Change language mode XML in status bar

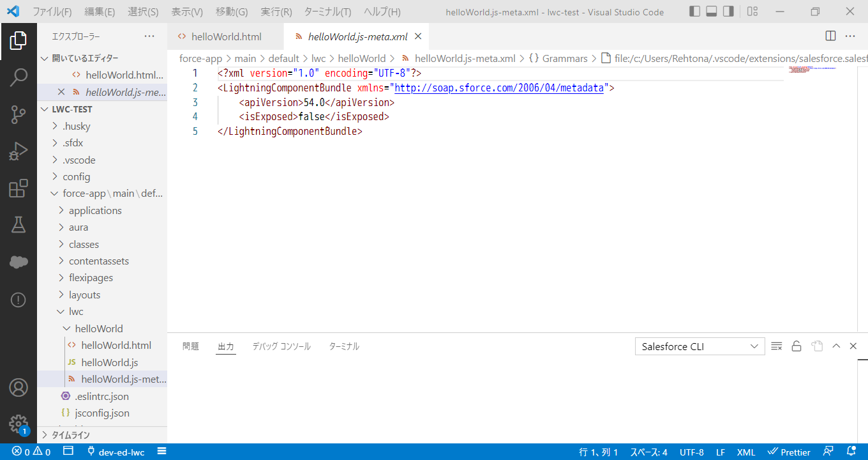tap(746, 452)
